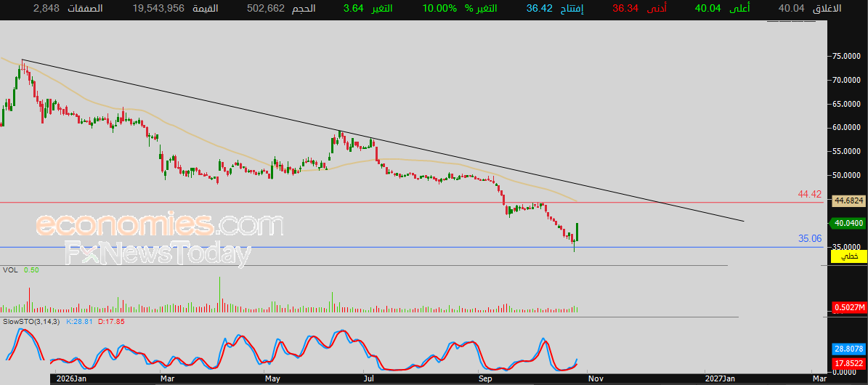This screenshot has width=868, height=385.
Task: Click the red 44.42 resistance label
Action: click(809, 195)
